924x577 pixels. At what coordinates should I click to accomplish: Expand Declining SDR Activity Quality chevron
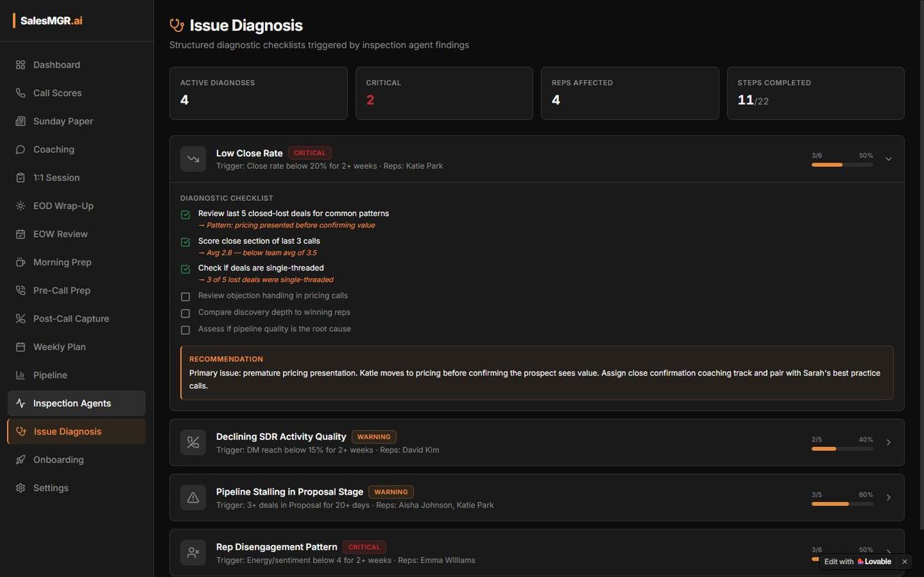pos(889,442)
